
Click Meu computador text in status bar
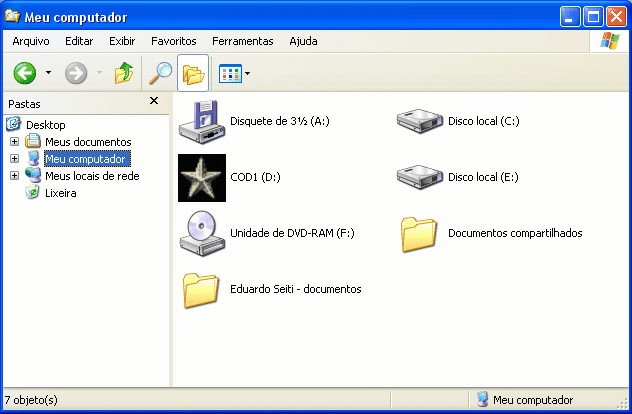tap(533, 400)
